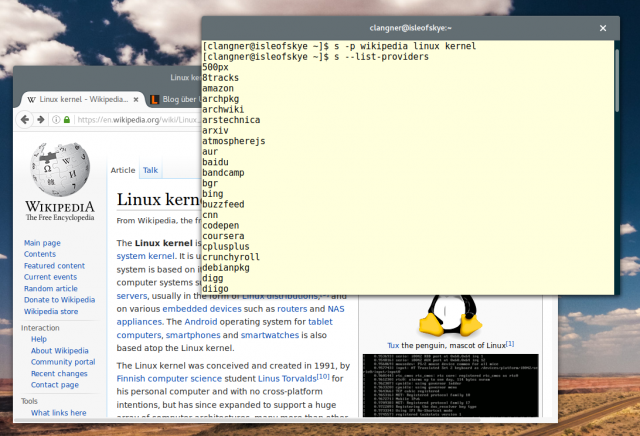Open Random article link
This screenshot has width=640, height=436.
tap(51, 289)
